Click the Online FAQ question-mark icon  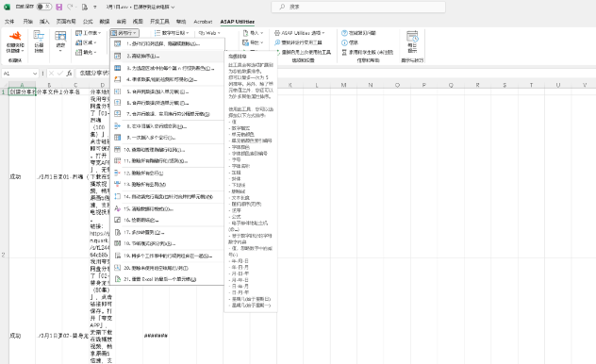point(344,33)
